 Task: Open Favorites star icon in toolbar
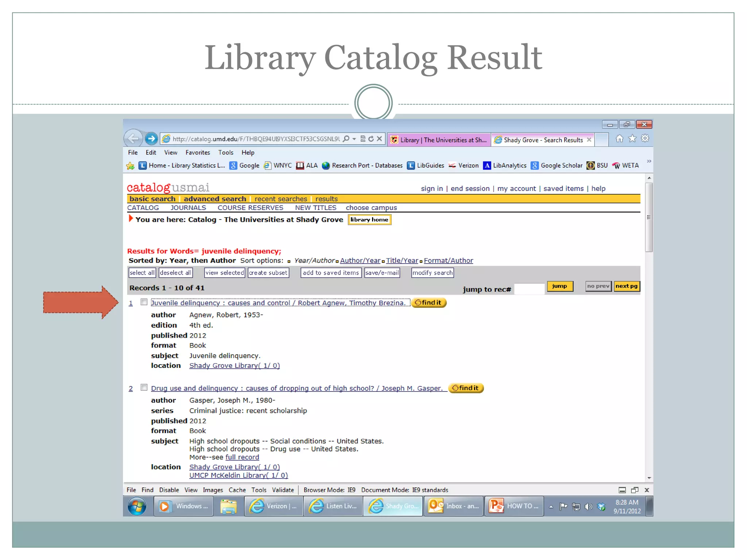click(632, 139)
